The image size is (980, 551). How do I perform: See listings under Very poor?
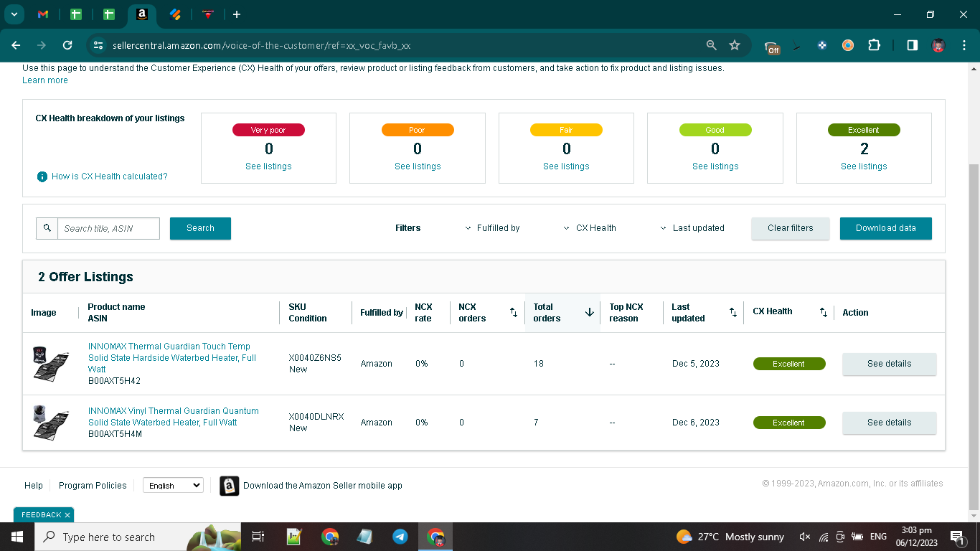(x=268, y=166)
